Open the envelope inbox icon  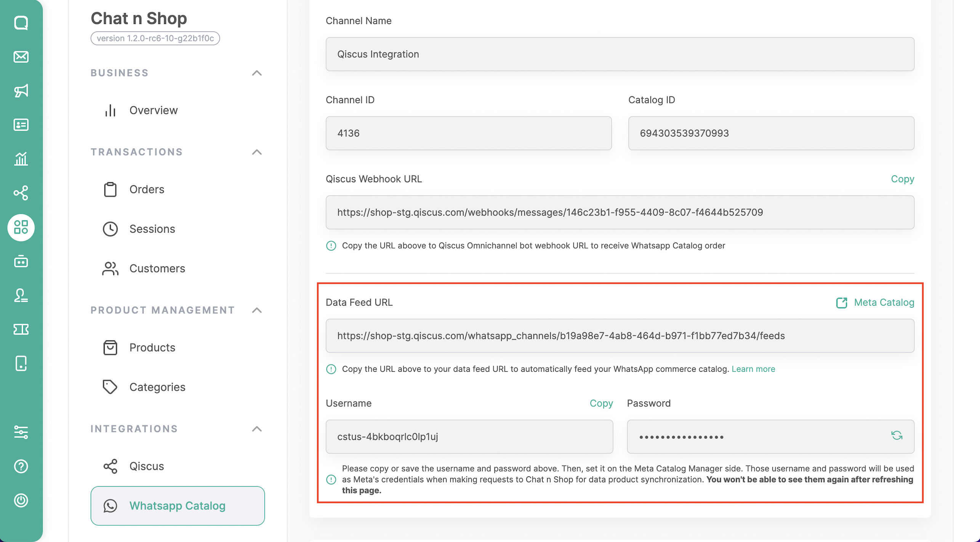pos(21,57)
